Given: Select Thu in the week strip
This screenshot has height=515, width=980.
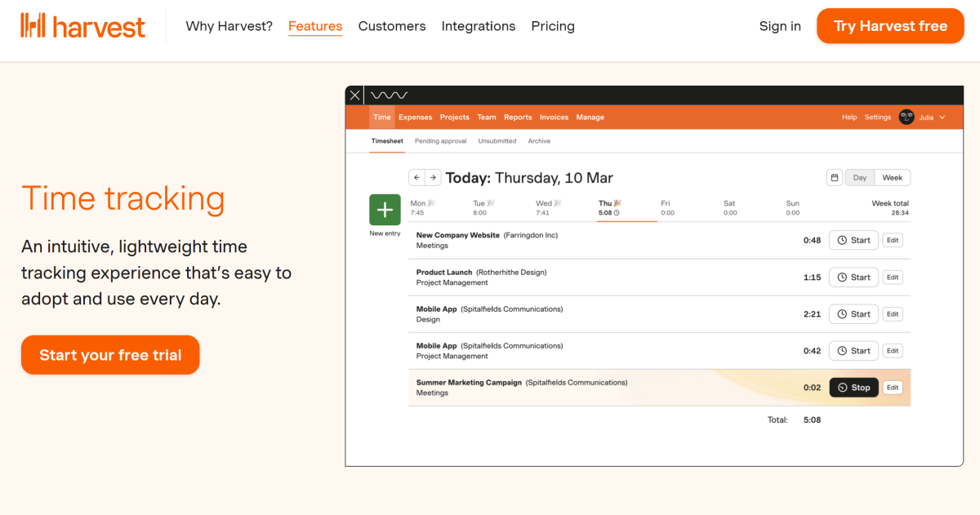Looking at the screenshot, I should coord(610,207).
